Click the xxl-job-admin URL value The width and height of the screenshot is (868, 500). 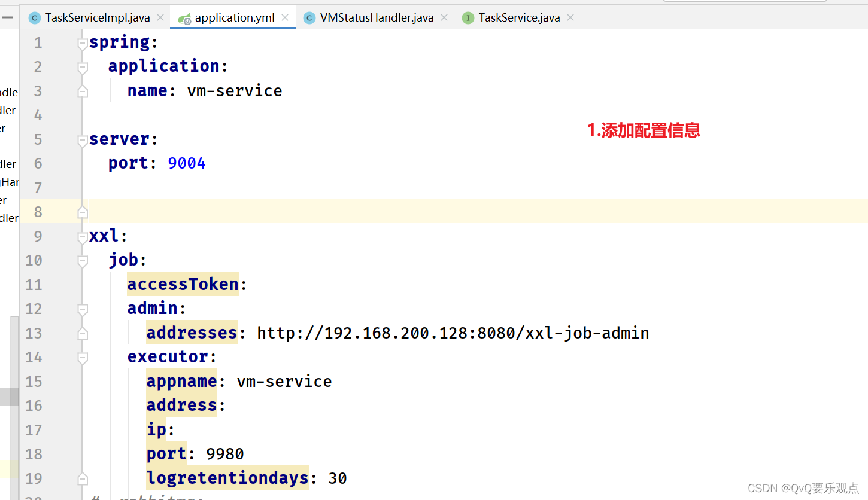click(453, 333)
